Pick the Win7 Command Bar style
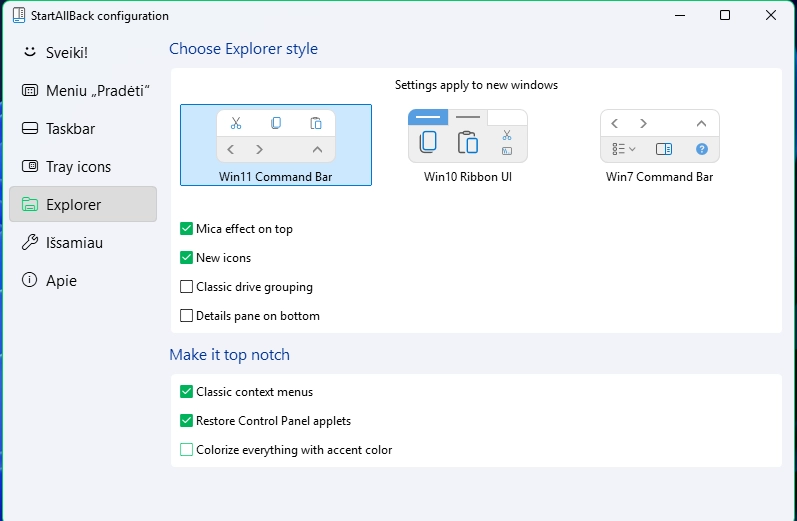Viewport: 797px width, 521px height. pyautogui.click(x=659, y=145)
